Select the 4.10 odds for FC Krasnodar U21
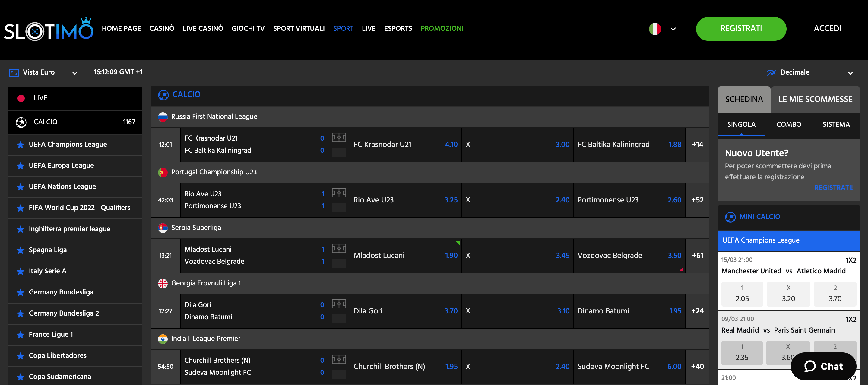868x385 pixels. tap(451, 144)
